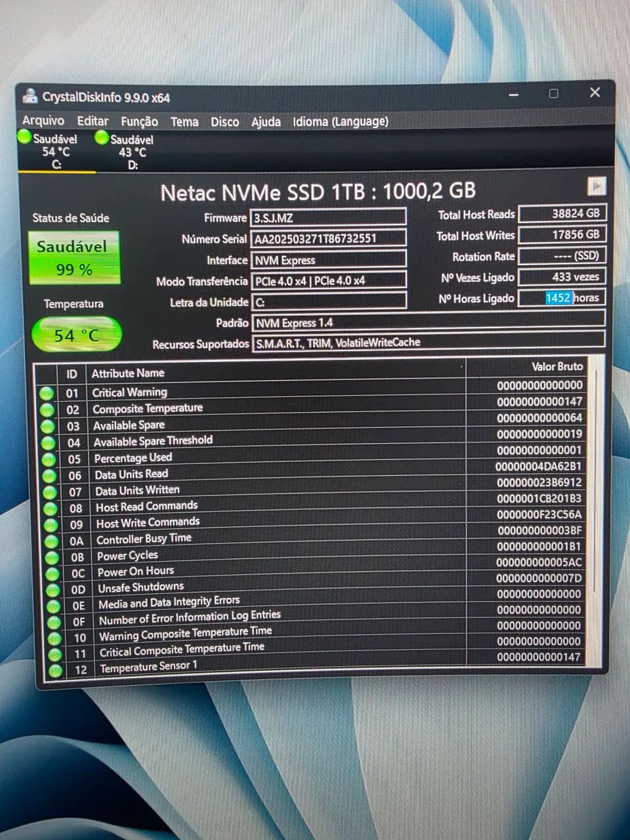630x840 pixels.
Task: Click the Power On Hours attribute name
Action: (136, 571)
